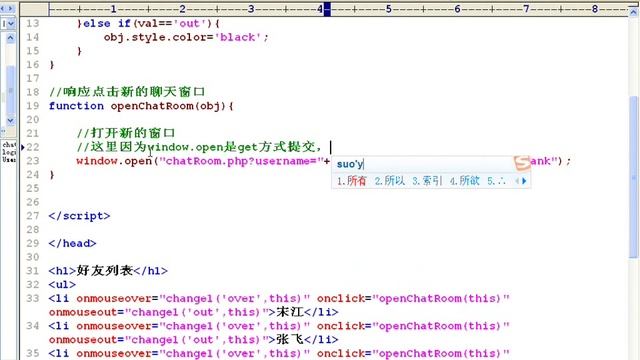Click the </head> closing tag
Viewport: 640px width, 360px height.
[x=72, y=243]
